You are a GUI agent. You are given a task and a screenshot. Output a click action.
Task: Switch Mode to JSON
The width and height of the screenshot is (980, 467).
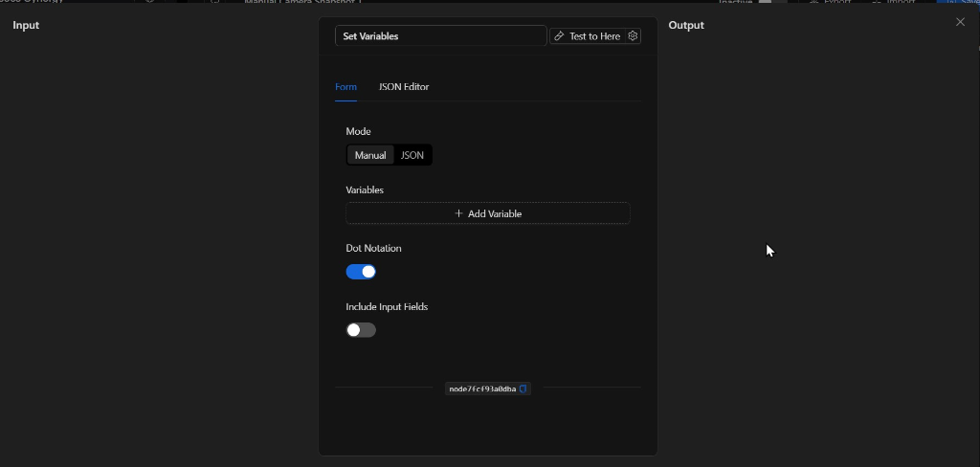(x=412, y=155)
